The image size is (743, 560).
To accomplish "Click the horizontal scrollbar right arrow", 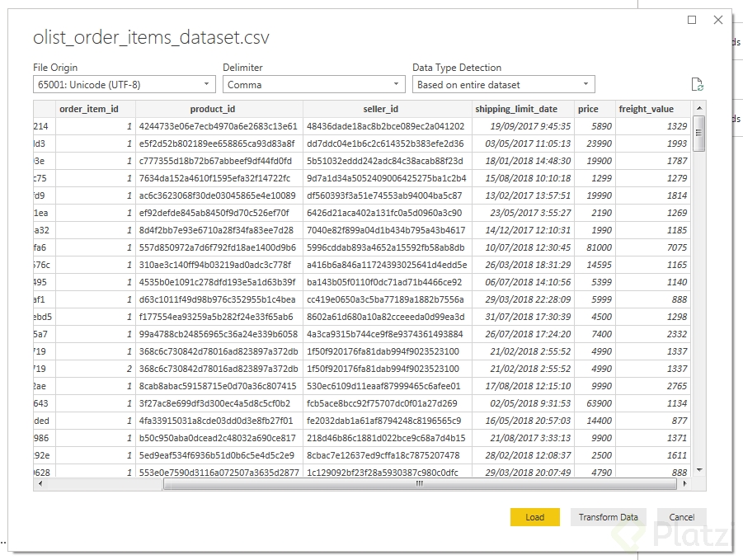I will point(684,484).
